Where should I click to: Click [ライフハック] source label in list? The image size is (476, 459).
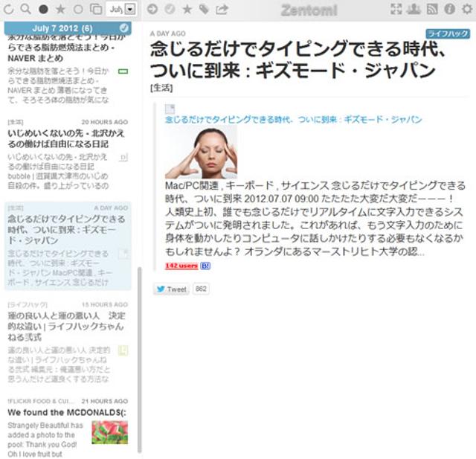pos(28,305)
